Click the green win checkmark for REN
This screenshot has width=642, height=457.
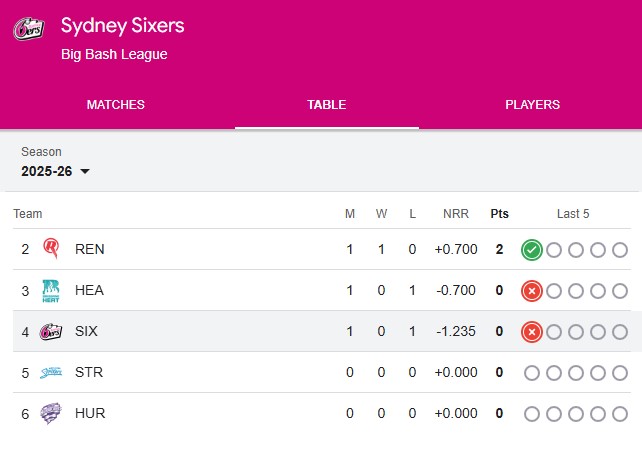coord(532,249)
